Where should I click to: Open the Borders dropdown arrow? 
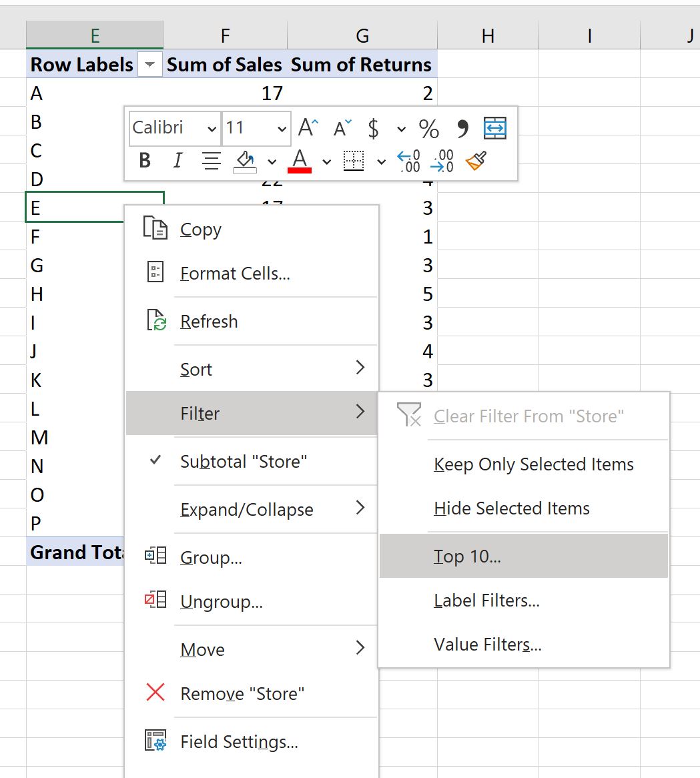[x=381, y=161]
